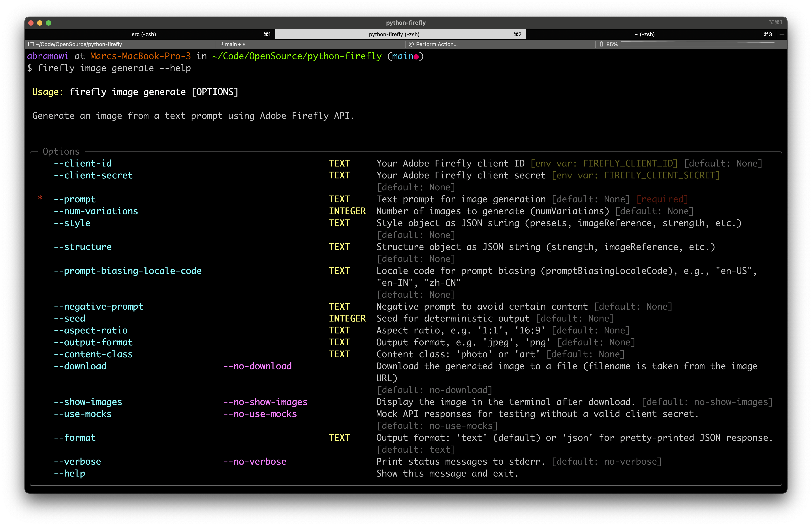Click INTEGER type on --seed row
Viewport: 812px width, 526px height.
point(347,318)
